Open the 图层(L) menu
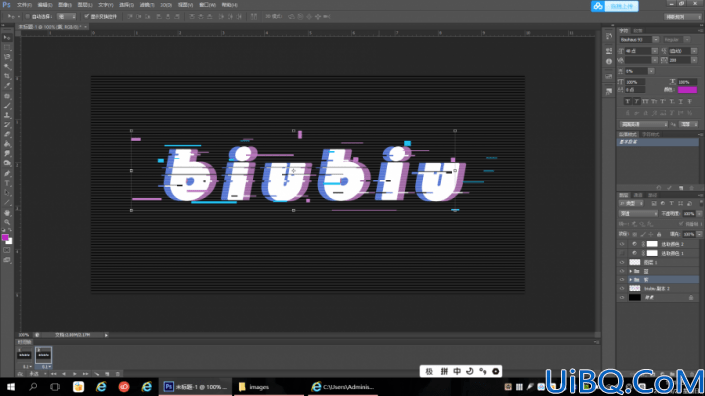Screen dimensions: 705x396 pos(85,5)
